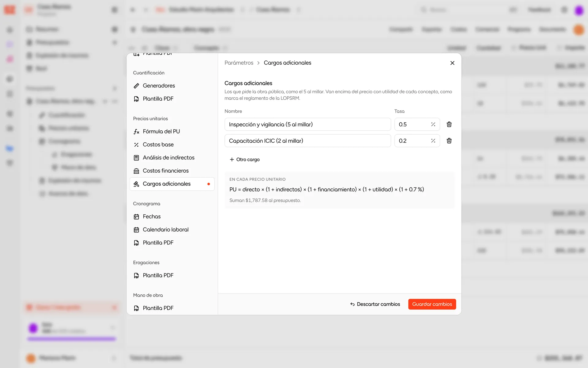Open Plantilla PDF under Cronograma
588x368 pixels.
172,243
